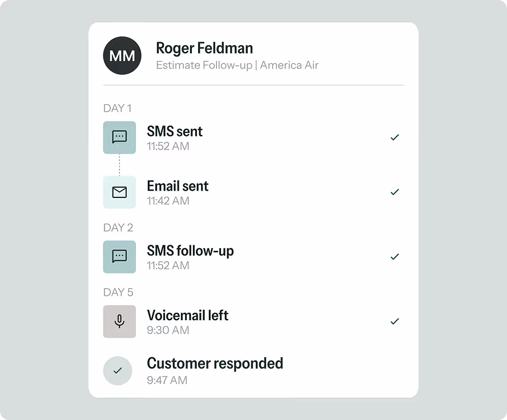The width and height of the screenshot is (507, 420).
Task: Open the SMS follow-up event entry
Action: (190, 250)
